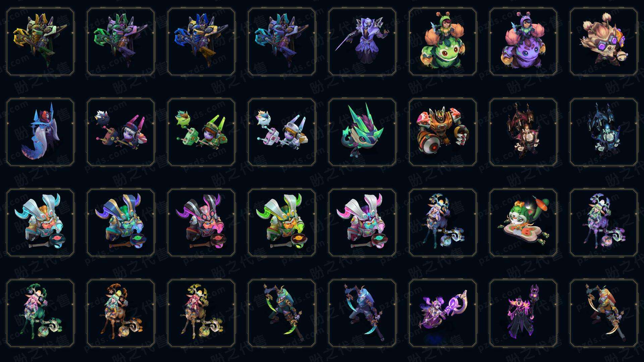
Task: Select the green cat DJ with carrot
Action: point(523,223)
